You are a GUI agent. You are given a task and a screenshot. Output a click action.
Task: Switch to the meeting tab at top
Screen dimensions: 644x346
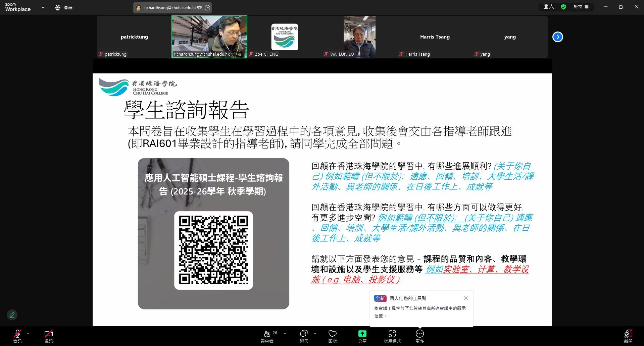(64, 7)
